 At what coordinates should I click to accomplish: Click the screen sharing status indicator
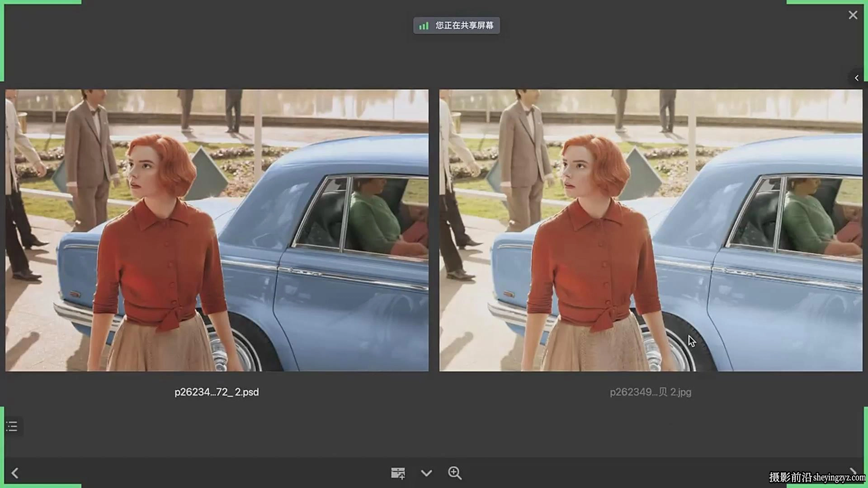[456, 26]
